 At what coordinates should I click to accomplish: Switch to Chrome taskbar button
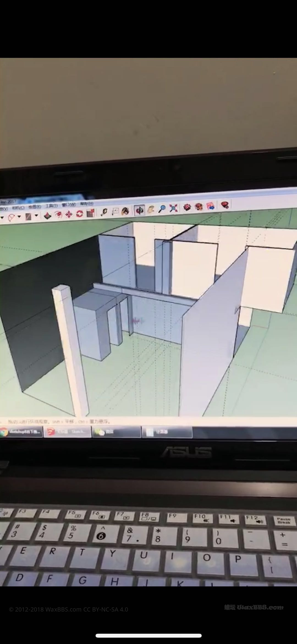pos(21,432)
